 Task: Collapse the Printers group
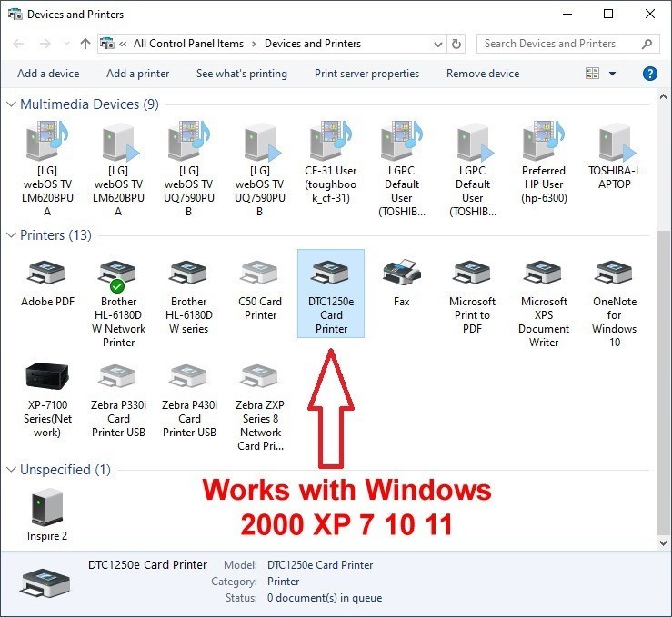(11, 235)
